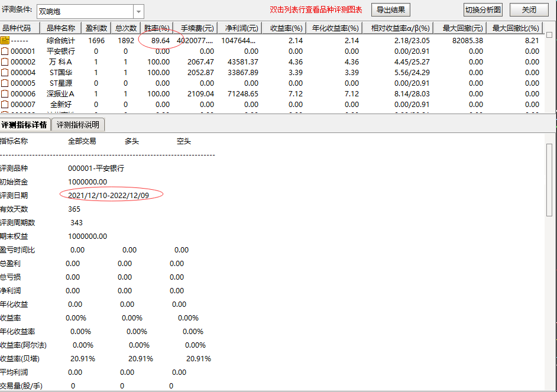Select the ST国华 stock name cell

pyautogui.click(x=61, y=73)
